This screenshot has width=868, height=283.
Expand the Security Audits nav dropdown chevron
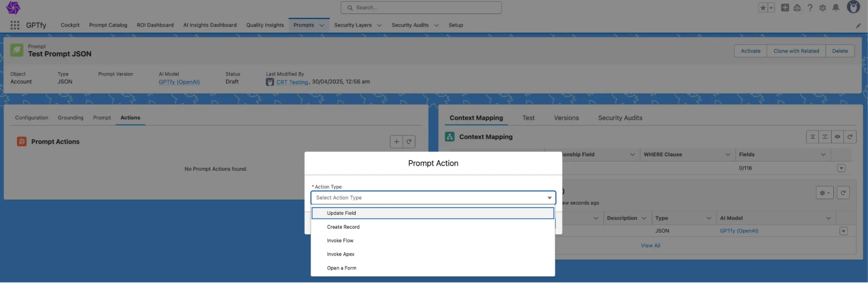point(436,25)
